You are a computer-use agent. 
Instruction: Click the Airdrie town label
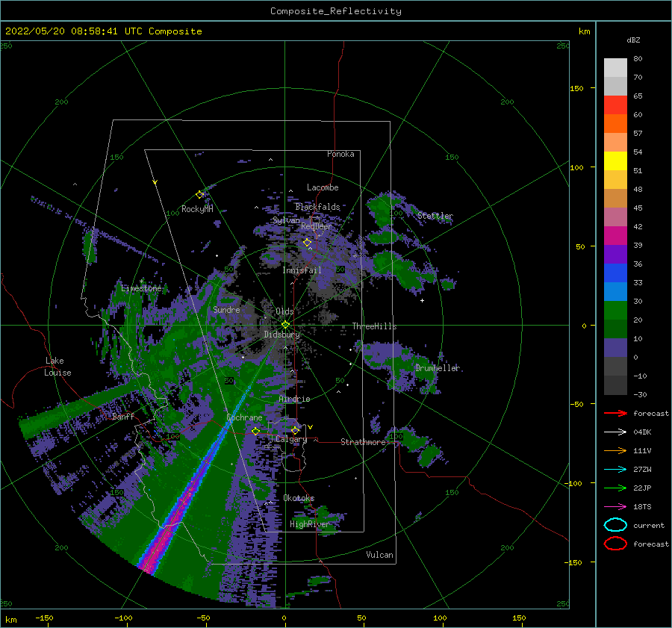(x=294, y=399)
